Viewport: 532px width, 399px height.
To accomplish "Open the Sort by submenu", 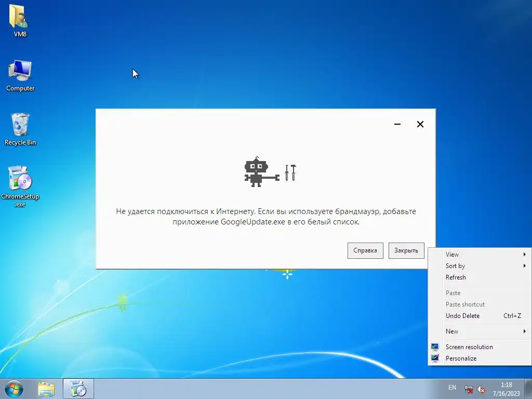I will click(480, 265).
